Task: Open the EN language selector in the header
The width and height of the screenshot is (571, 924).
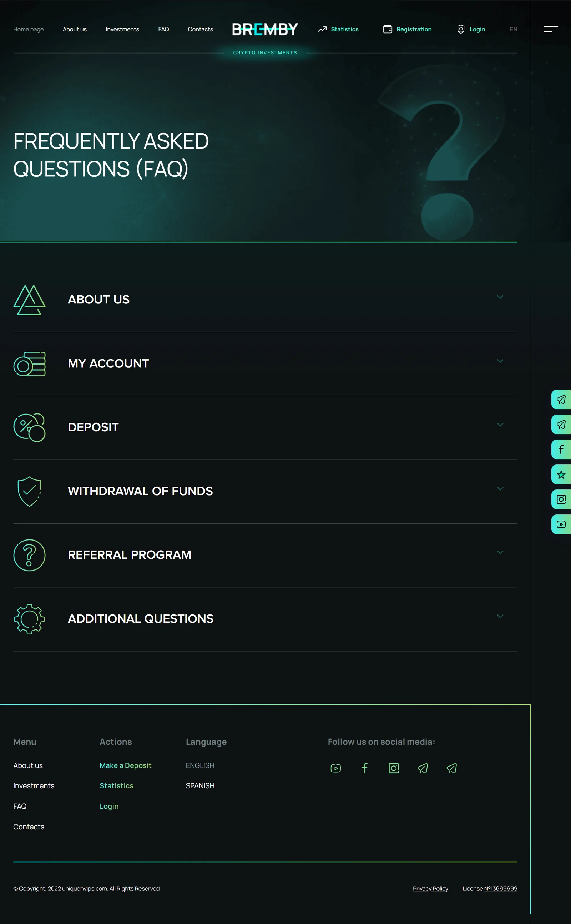Action: click(513, 30)
